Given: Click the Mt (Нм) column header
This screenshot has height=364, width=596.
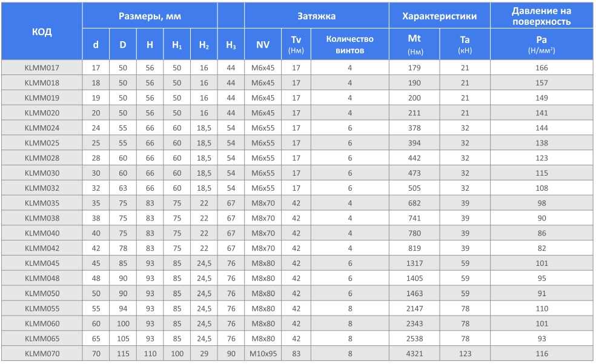Looking at the screenshot, I should 414,44.
